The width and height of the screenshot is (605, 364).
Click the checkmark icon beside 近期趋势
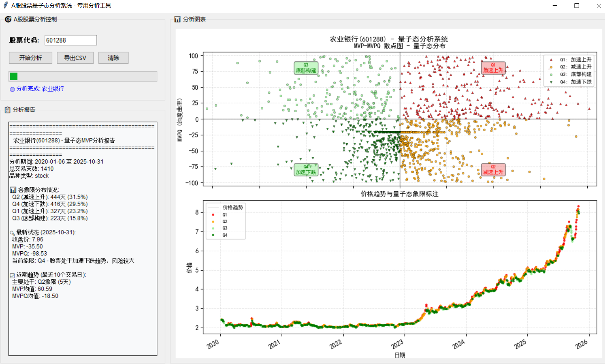12,275
